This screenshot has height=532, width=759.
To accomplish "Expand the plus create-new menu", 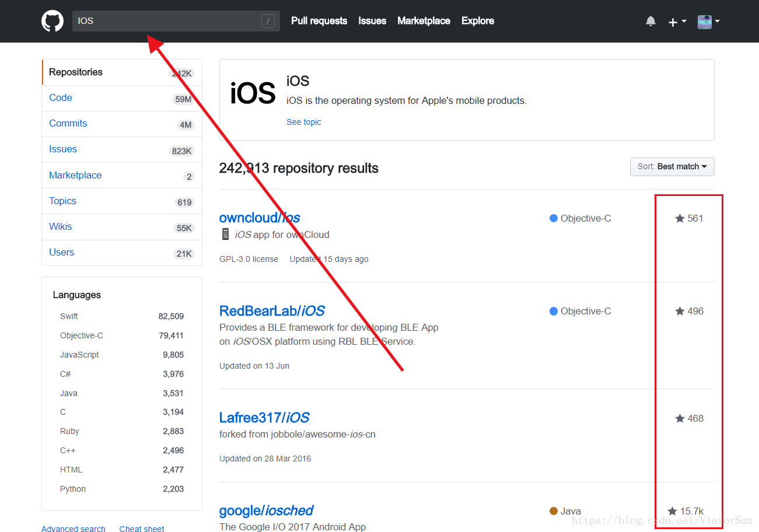I will 677,22.
